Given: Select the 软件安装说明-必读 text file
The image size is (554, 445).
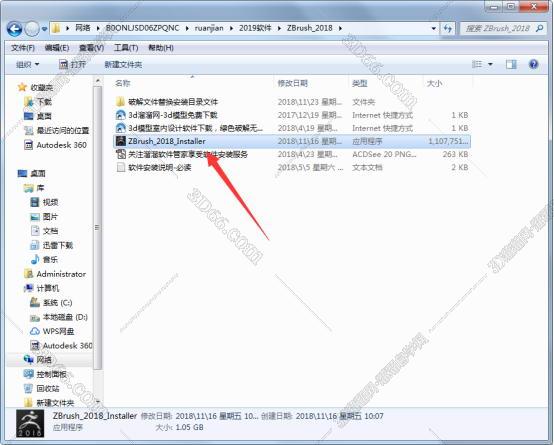Looking at the screenshot, I should (159, 168).
